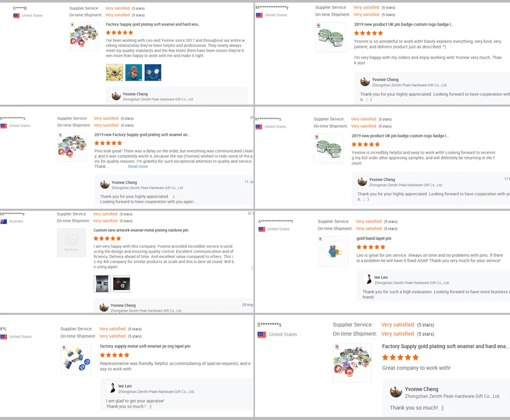510x420 pixels.
Task: View the first attached photo in D*****B's review
Action: [114, 72]
